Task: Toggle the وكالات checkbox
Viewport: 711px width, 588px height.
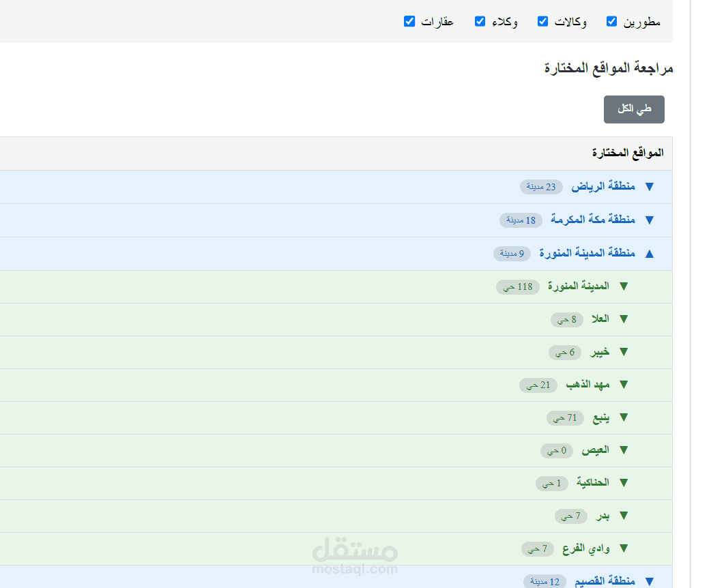Action: [542, 21]
